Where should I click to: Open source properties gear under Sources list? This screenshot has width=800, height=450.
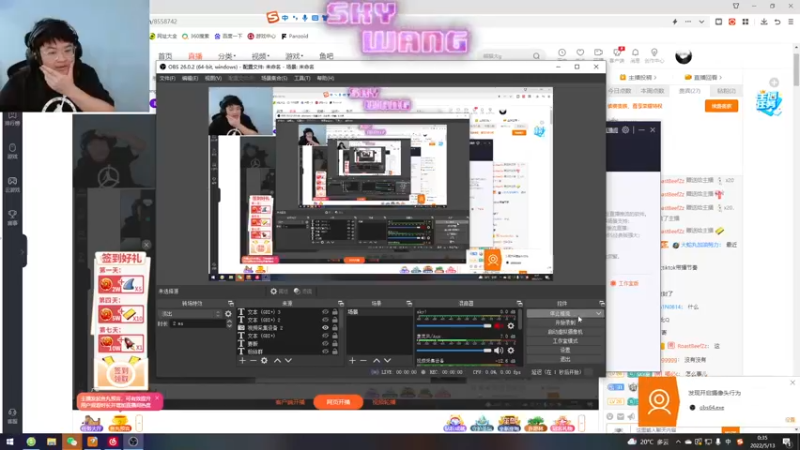pos(264,360)
